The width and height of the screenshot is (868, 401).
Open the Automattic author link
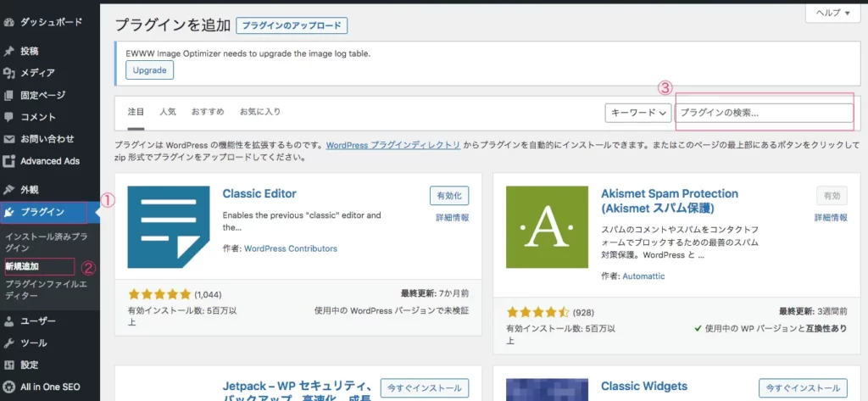point(644,276)
